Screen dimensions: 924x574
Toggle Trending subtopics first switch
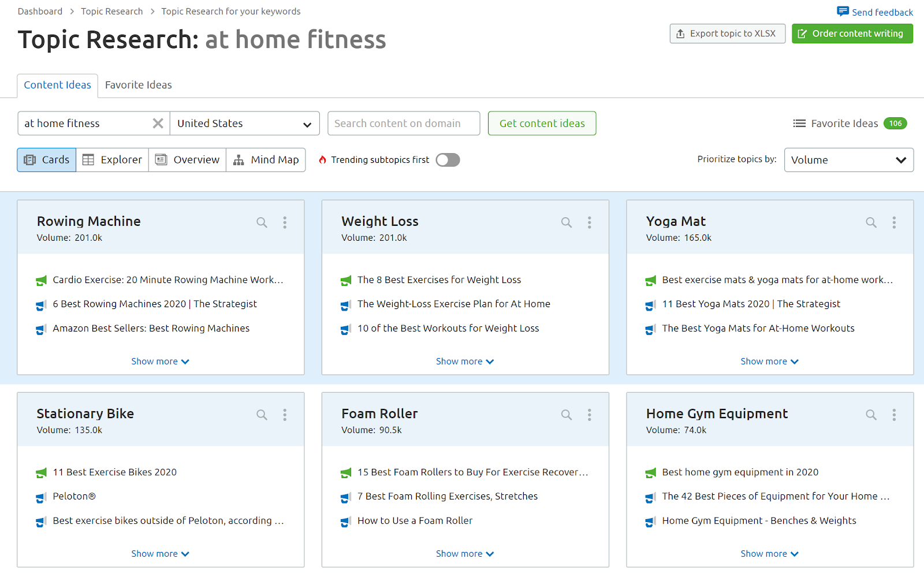[448, 160]
